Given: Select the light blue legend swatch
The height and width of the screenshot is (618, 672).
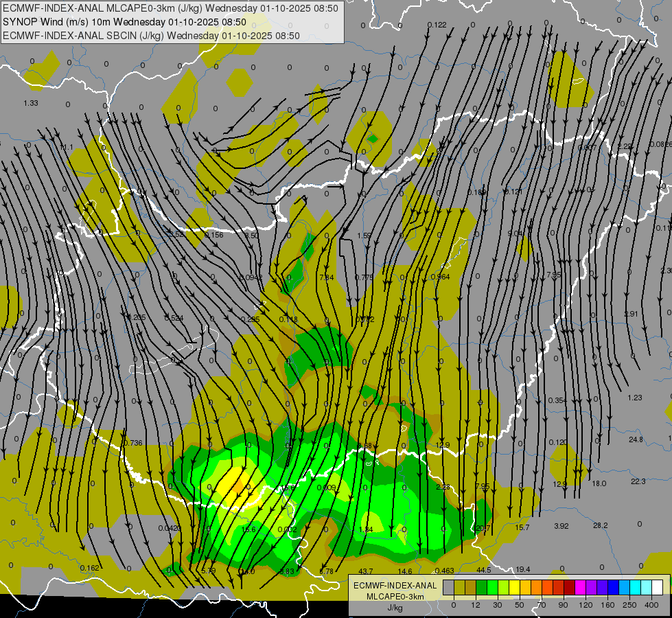Looking at the screenshot, I should pyautogui.click(x=625, y=587).
